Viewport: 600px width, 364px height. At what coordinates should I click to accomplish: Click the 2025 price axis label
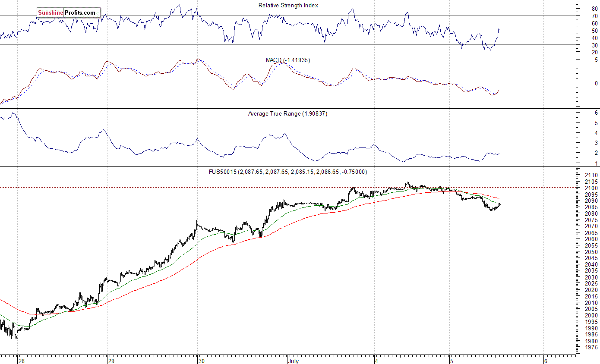(x=591, y=283)
